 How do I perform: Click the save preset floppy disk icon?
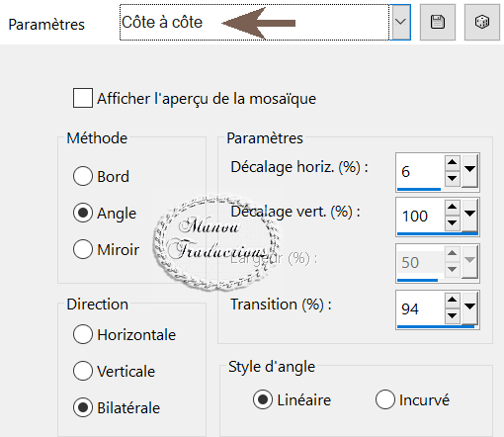tap(438, 23)
